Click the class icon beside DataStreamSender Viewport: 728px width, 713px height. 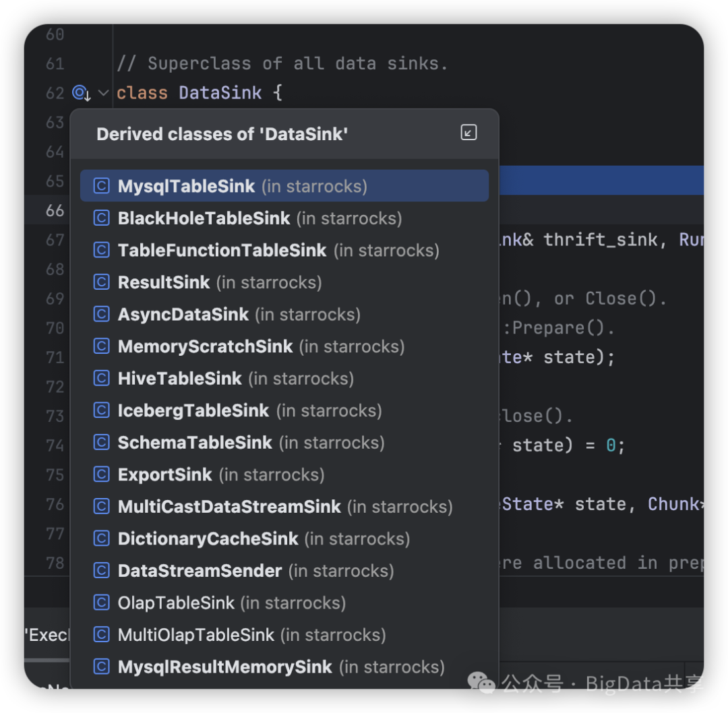click(101, 571)
